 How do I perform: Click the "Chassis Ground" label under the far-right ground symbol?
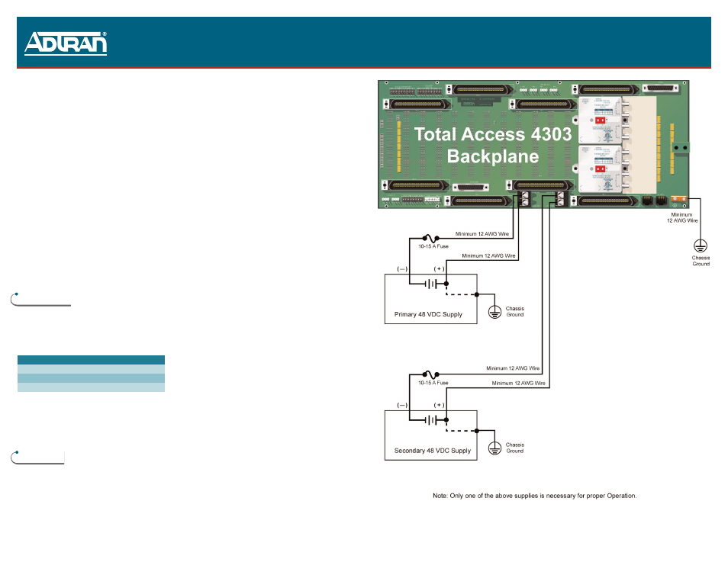pos(701,261)
